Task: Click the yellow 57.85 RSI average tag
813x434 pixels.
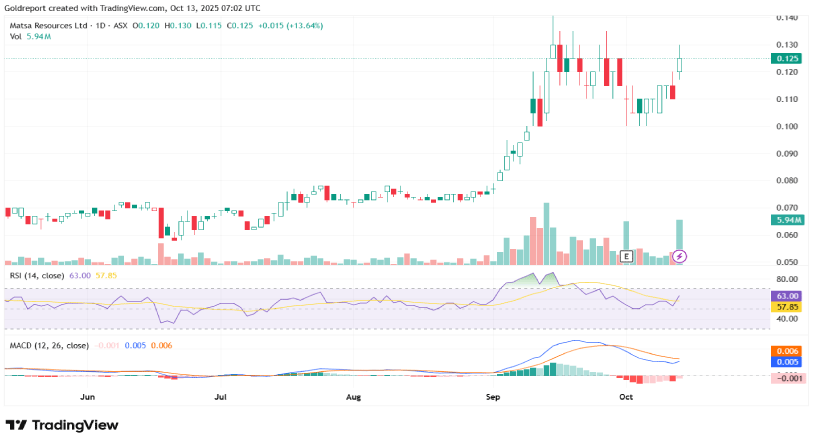Action: 787,308
